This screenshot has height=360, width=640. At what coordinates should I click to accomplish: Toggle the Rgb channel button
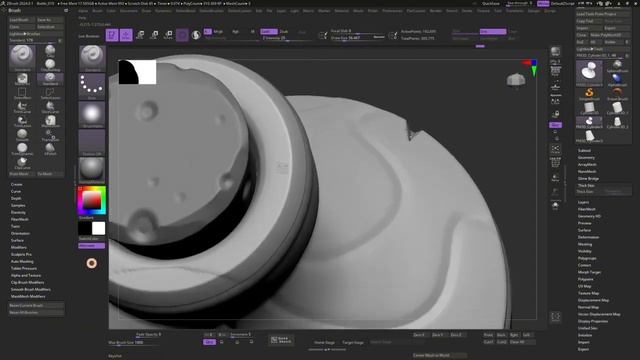[236, 31]
